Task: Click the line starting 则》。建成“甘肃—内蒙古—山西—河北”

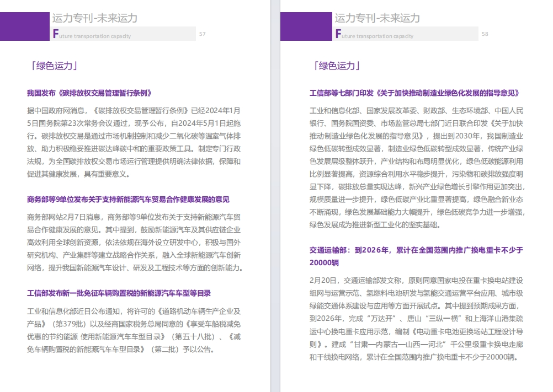Action: point(416,344)
